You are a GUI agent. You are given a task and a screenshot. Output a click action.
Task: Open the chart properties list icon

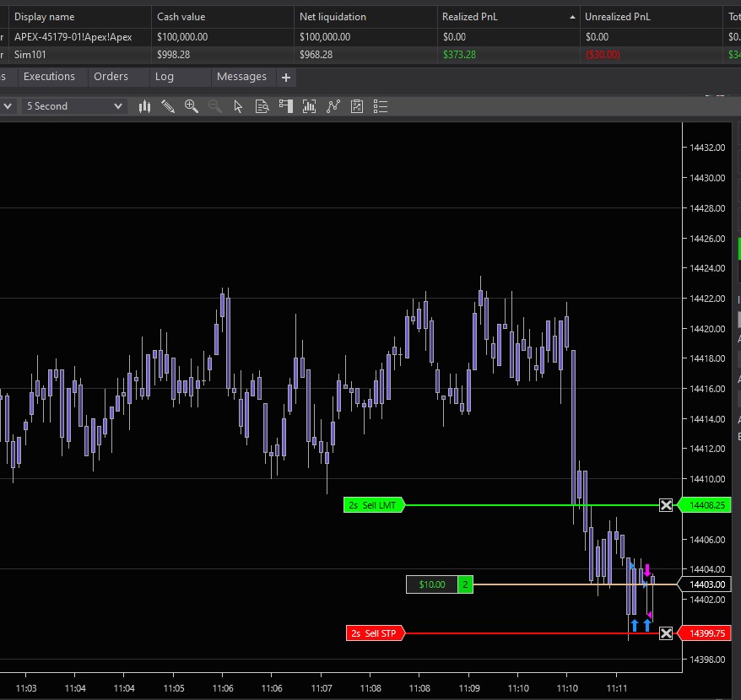[381, 106]
